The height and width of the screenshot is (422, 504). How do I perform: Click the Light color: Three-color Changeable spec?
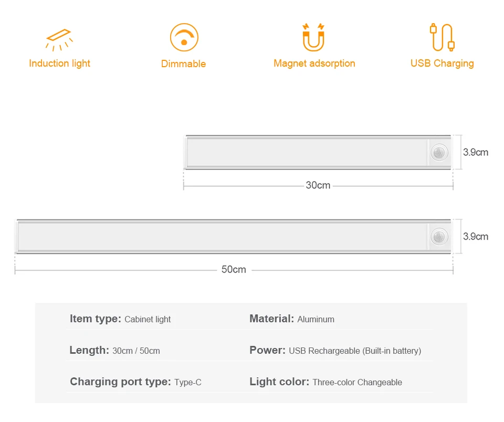(325, 382)
